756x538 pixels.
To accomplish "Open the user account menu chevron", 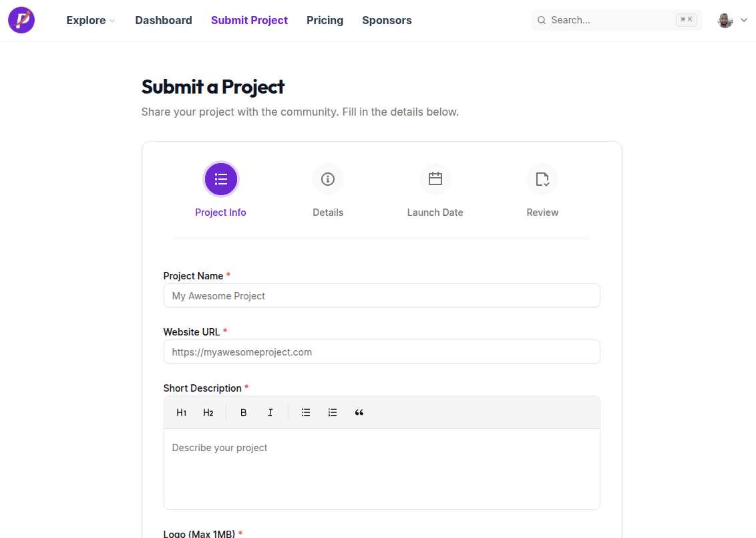I will pyautogui.click(x=744, y=20).
